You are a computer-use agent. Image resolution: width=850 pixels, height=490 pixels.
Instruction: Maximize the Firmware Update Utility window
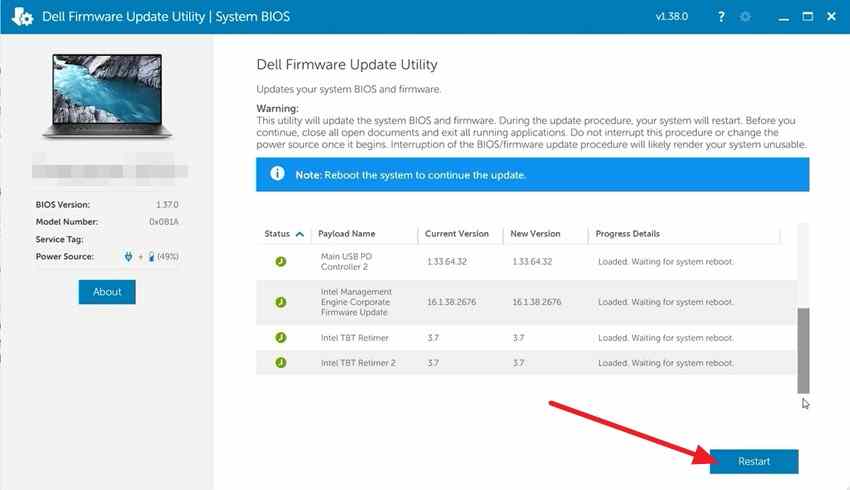(808, 16)
